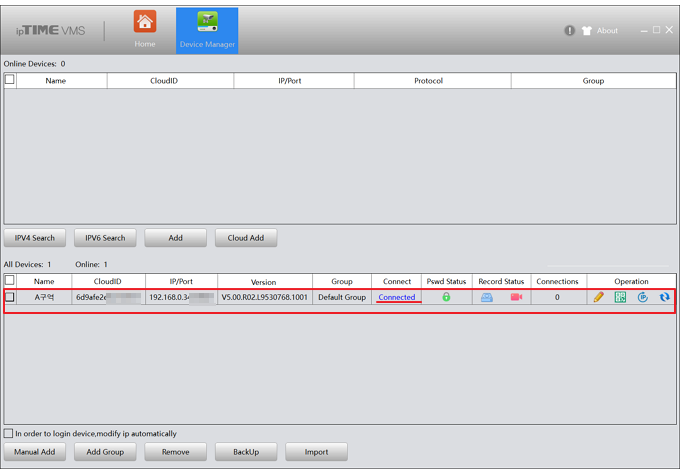Select all checkbox in All Devices table

click(x=10, y=281)
